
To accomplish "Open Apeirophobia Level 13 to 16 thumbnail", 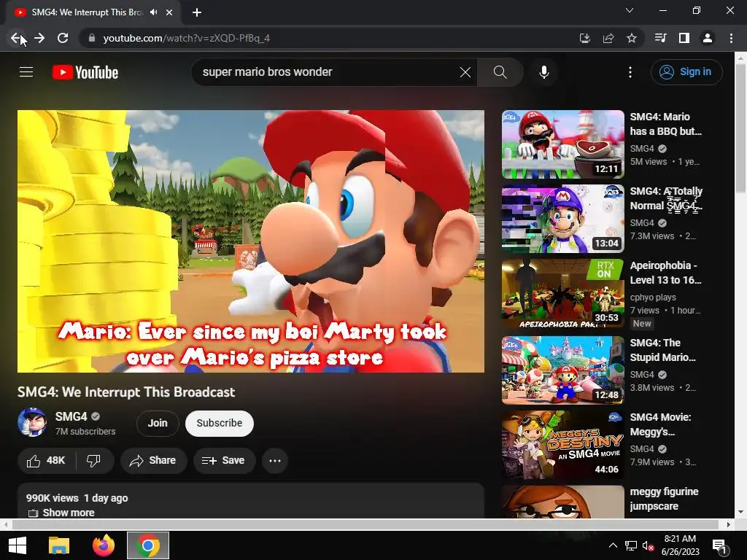I will 562,293.
